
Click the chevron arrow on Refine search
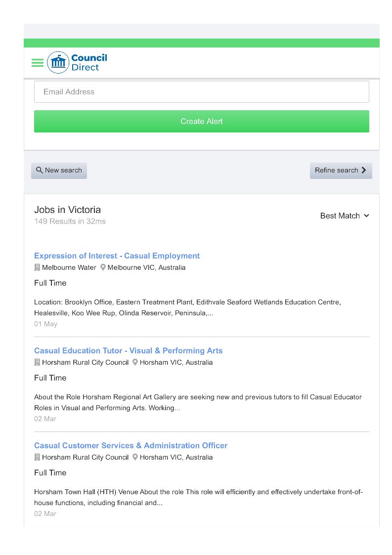pos(364,170)
